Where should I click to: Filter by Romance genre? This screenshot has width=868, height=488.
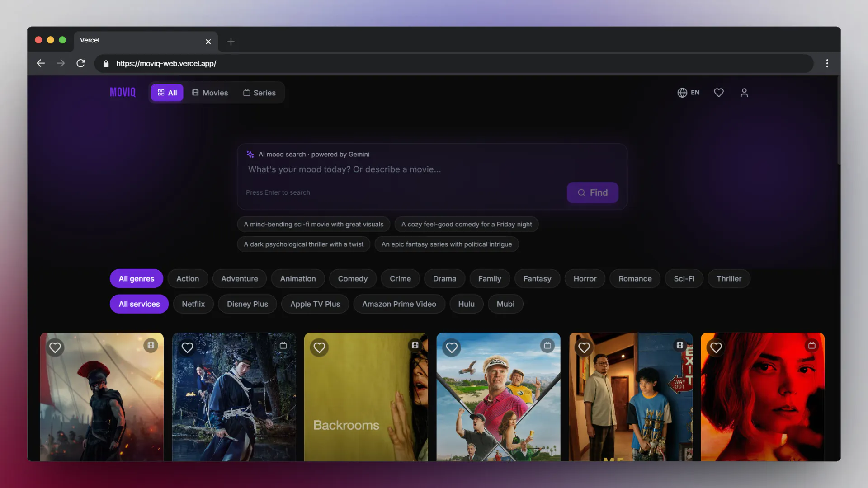coord(635,278)
